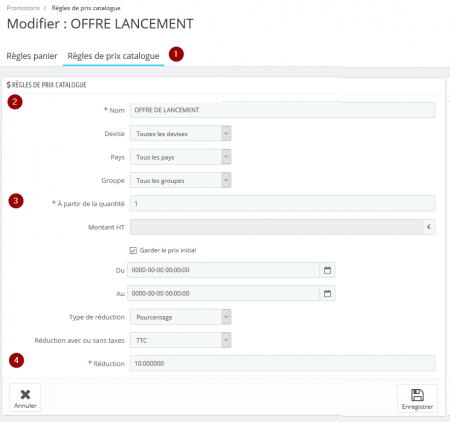450x422 pixels.
Task: Switch to Règles panier tab
Action: click(32, 56)
